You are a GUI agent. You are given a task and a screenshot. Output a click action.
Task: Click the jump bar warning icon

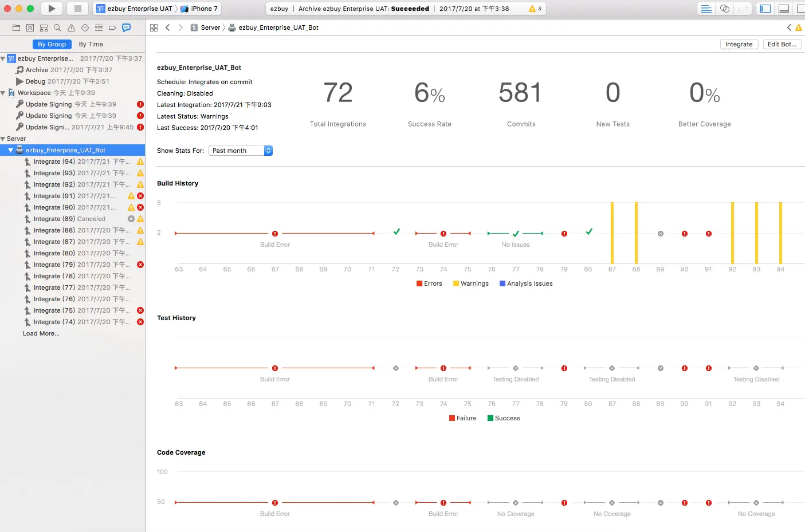click(799, 27)
